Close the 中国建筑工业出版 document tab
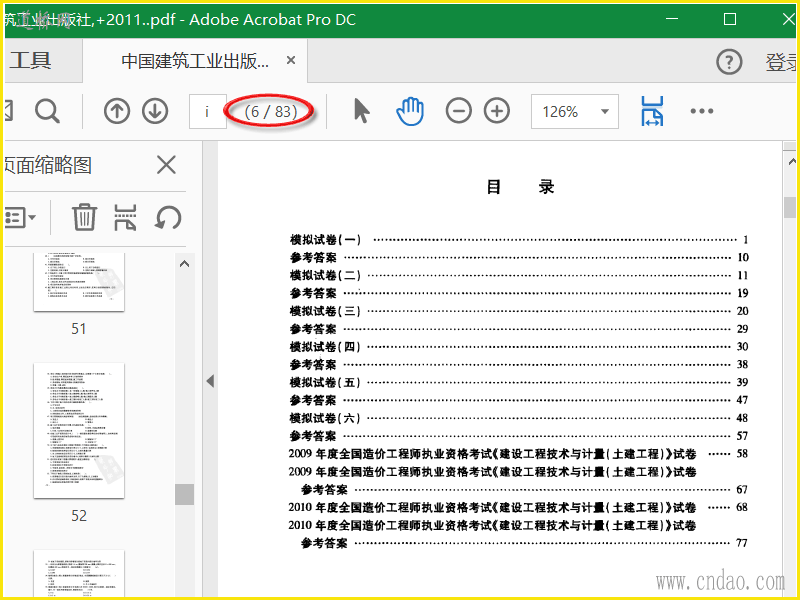 291,60
